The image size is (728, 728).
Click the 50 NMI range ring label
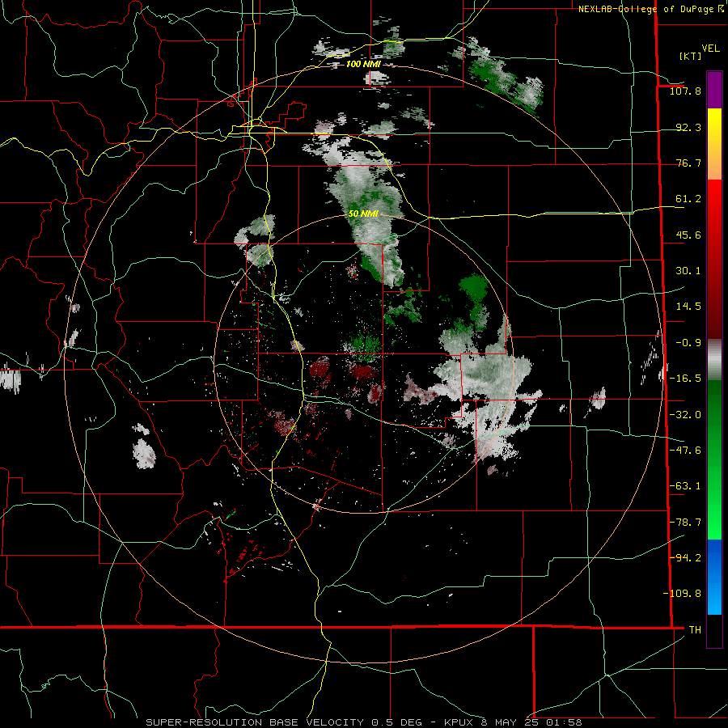pos(363,214)
